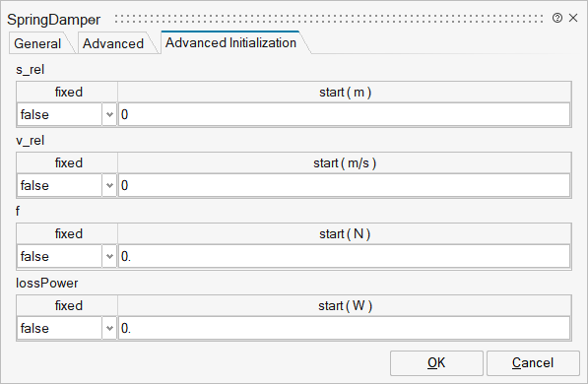
Task: Select the Advanced Initialization tab
Action: click(230, 42)
